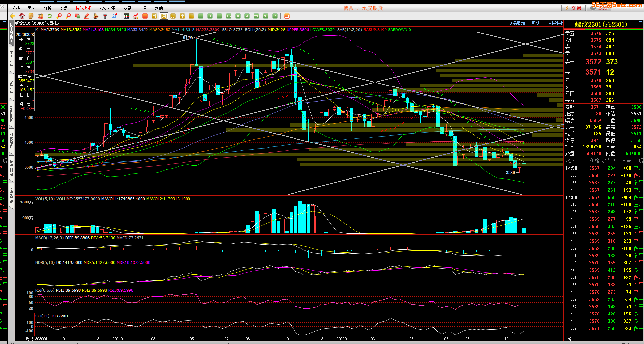Switch to 期权报价 side tab
Image resolution: width=644 pixels, height=344 pixels.
click(12, 114)
